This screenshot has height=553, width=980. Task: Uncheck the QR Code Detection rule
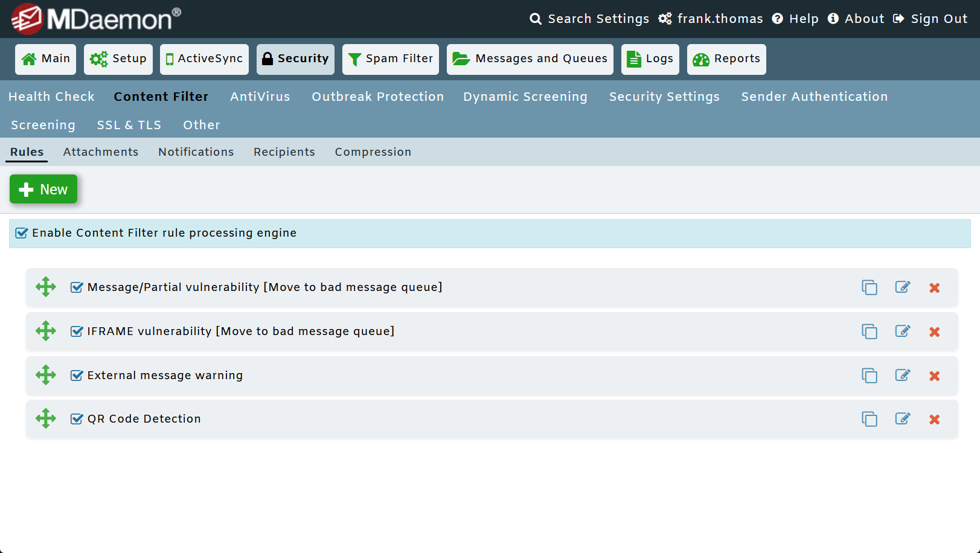coord(76,418)
